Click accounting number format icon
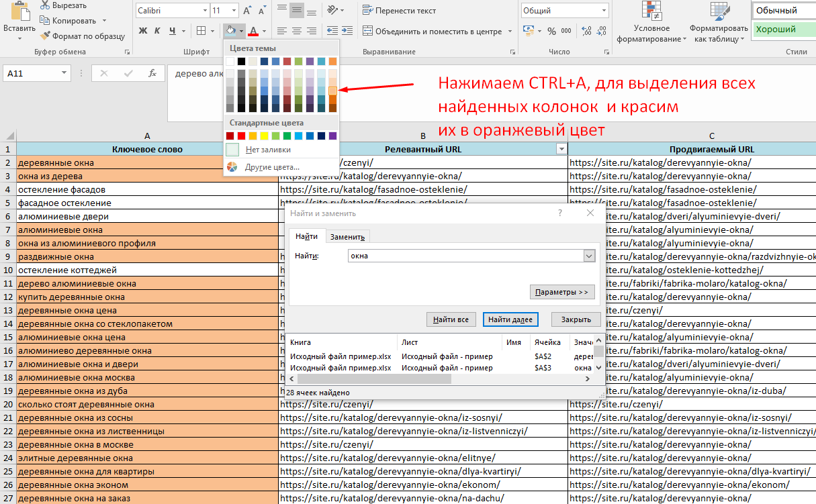This screenshot has width=816, height=504. click(x=528, y=31)
